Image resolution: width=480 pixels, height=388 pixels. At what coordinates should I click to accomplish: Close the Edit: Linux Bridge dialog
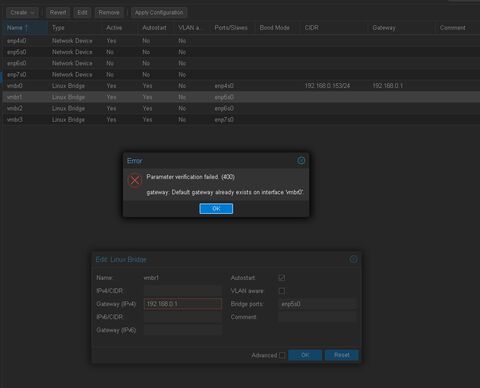click(354, 259)
